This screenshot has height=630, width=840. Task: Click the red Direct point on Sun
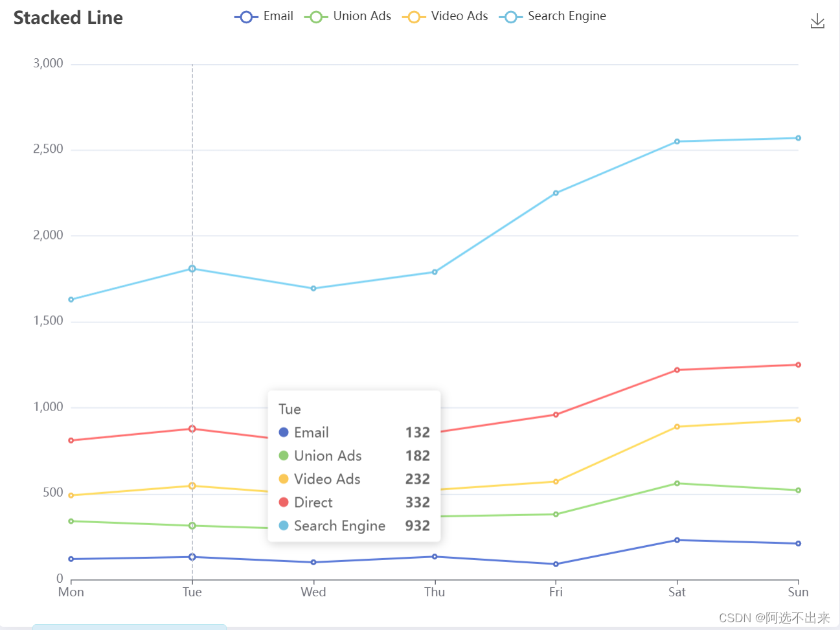(x=798, y=365)
